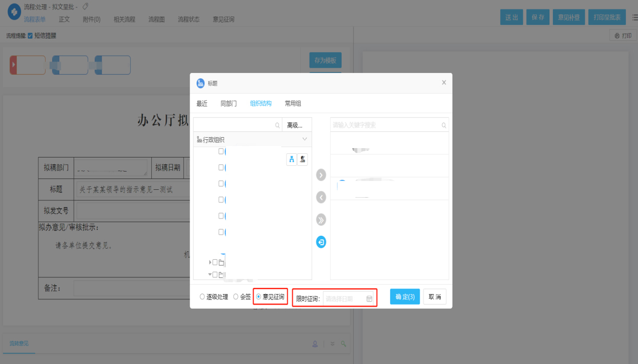Click the double-arrow move all button
This screenshot has width=638, height=364.
click(x=321, y=220)
